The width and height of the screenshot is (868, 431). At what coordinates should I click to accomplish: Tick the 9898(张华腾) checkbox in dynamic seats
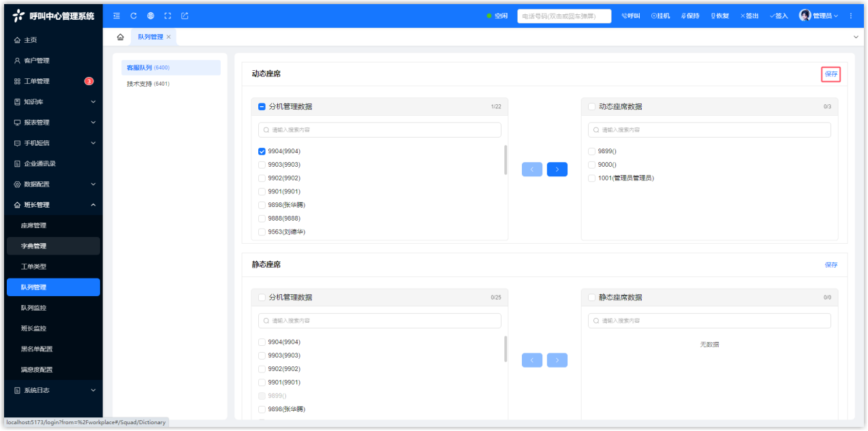(x=262, y=205)
